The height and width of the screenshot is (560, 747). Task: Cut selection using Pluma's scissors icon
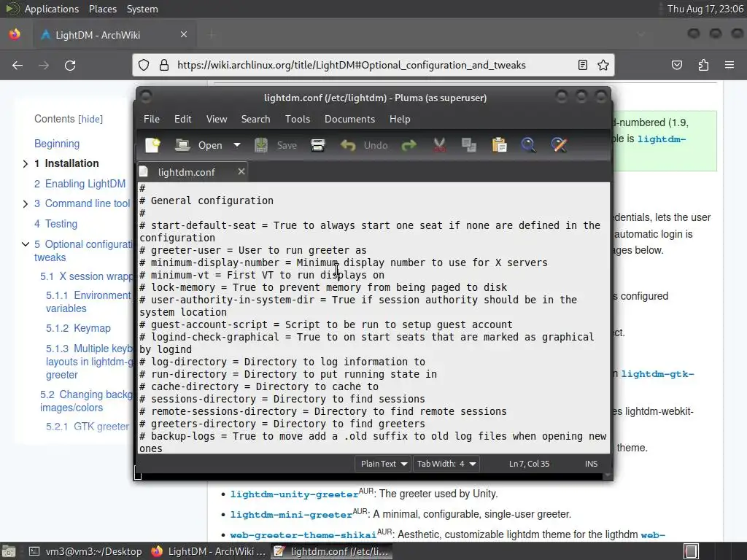pyautogui.click(x=439, y=145)
